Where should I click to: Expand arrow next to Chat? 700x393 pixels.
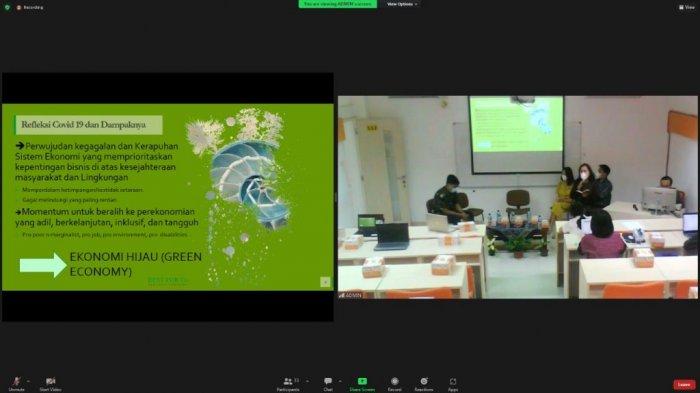click(x=340, y=381)
